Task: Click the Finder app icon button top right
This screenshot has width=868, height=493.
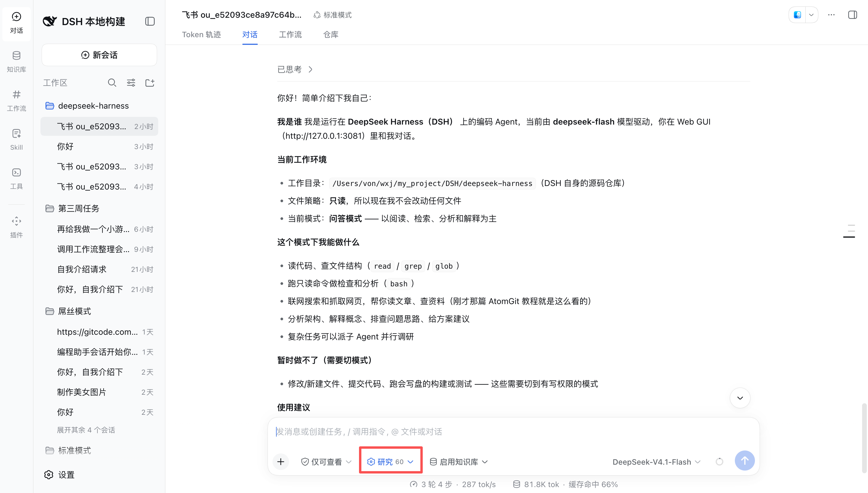Action: [797, 15]
